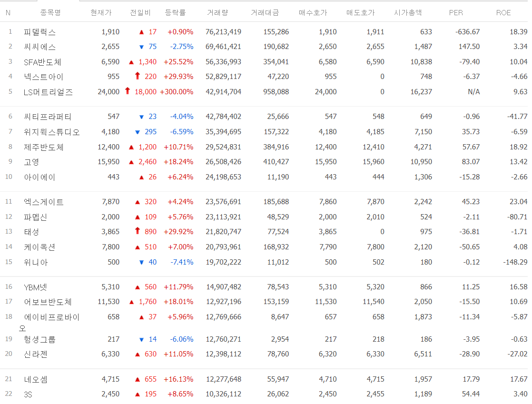Open the YBM넷 stock link
Viewport: 532px width, 404px height.
[35, 287]
